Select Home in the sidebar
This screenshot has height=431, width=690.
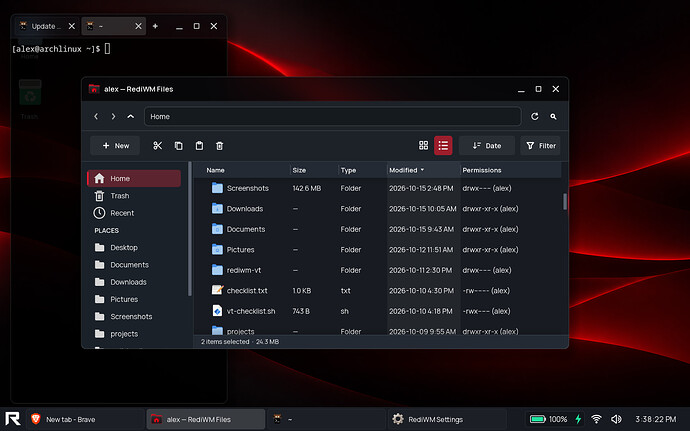point(134,178)
